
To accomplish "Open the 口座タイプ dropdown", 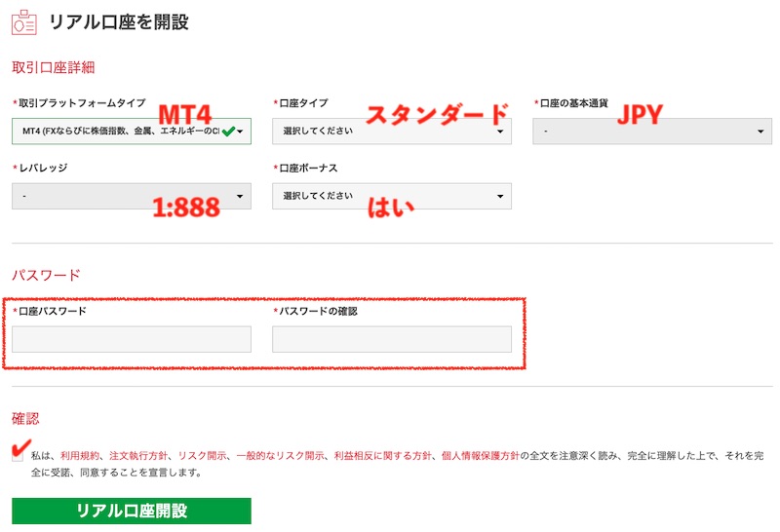I will click(x=392, y=132).
